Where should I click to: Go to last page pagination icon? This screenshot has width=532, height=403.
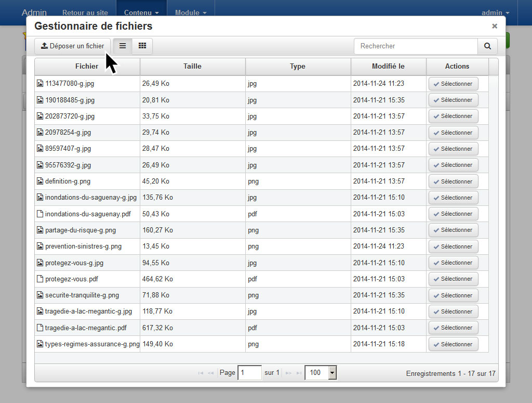(299, 373)
